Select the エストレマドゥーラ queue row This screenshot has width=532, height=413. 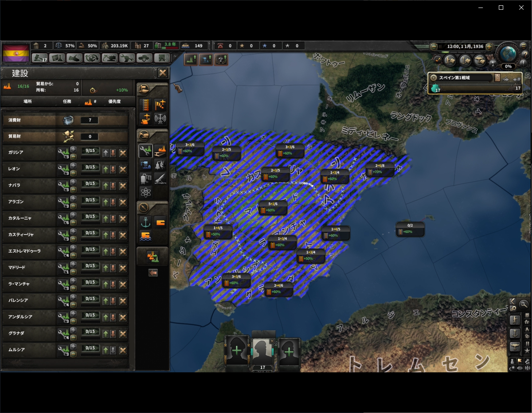65,251
